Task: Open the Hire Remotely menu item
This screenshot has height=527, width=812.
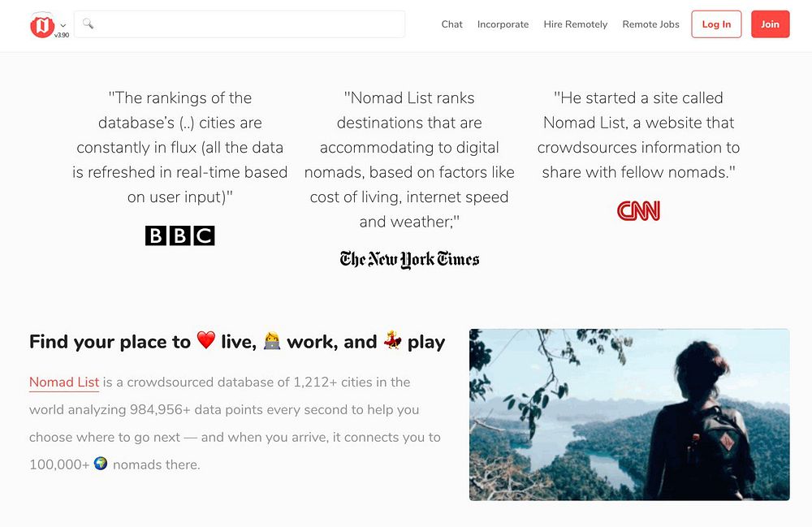Action: [576, 24]
